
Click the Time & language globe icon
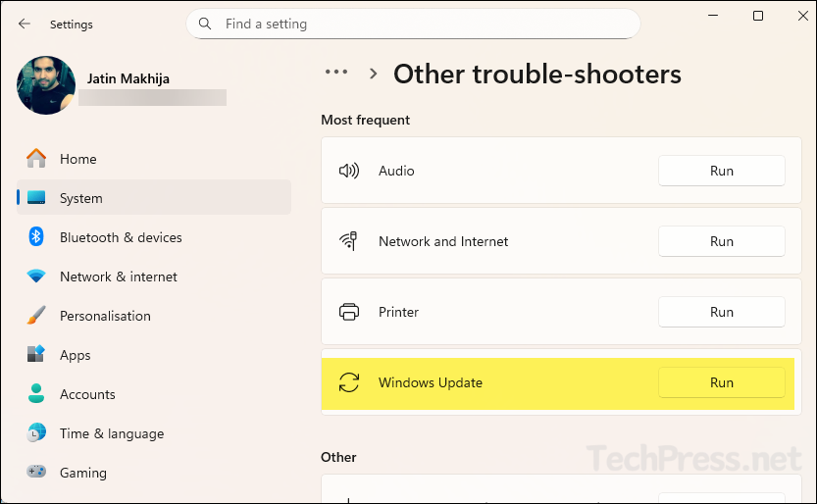[x=36, y=433]
